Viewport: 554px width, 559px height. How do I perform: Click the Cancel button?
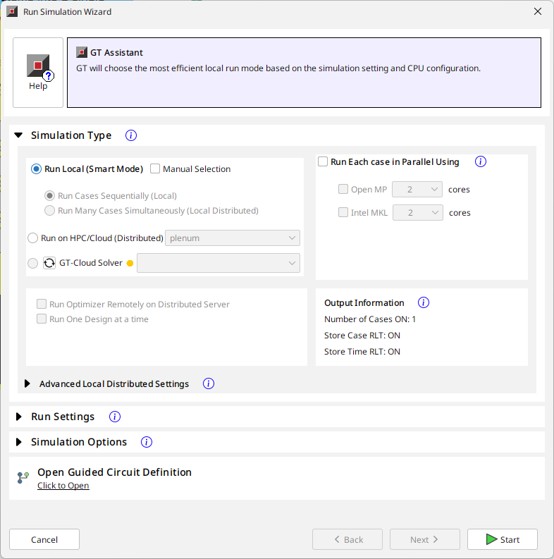44,539
